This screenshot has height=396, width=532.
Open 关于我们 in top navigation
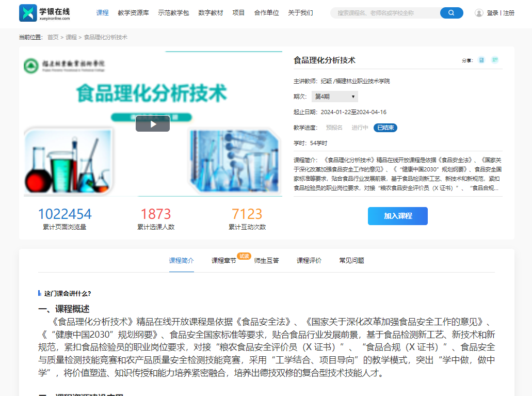tap(300, 13)
